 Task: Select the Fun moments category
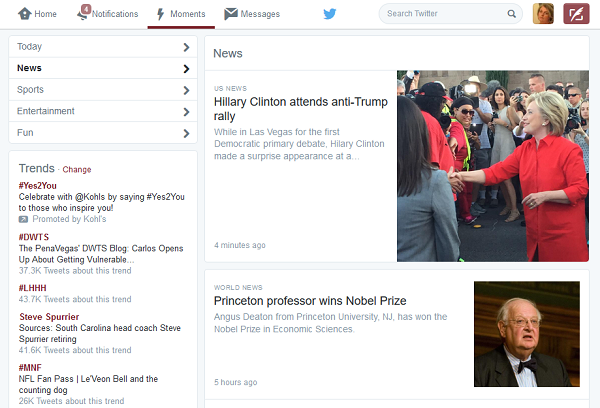103,132
